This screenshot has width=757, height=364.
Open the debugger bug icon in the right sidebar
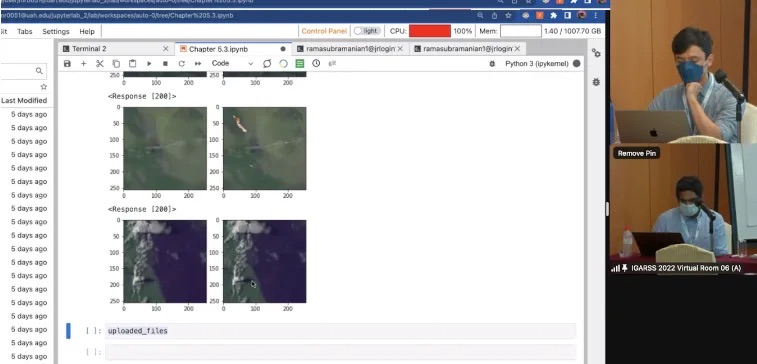tap(596, 82)
